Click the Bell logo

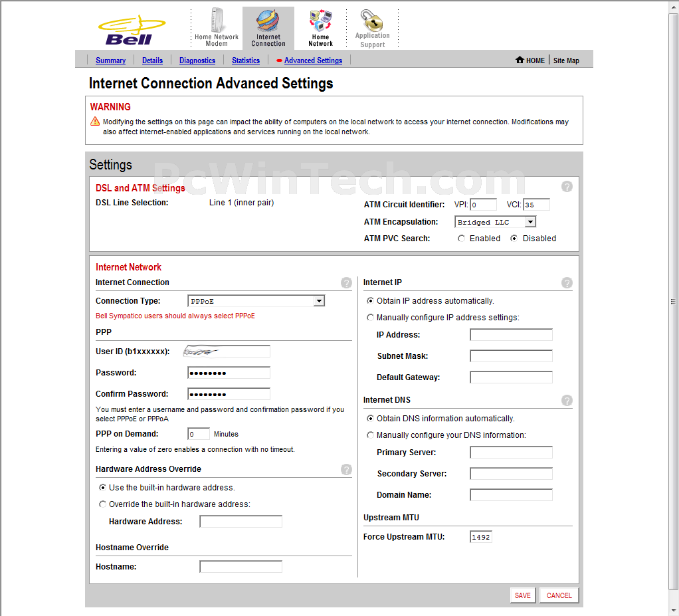[x=132, y=30]
